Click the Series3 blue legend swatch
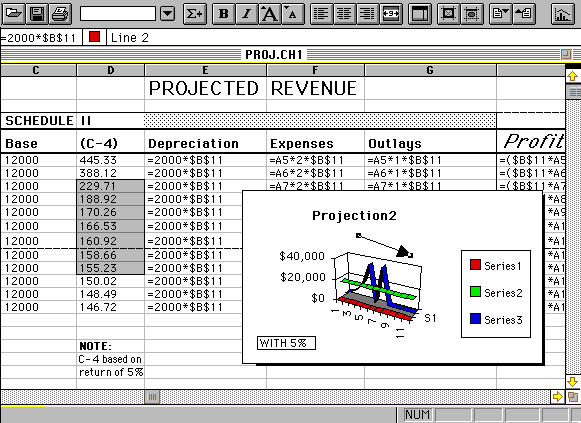 coord(475,319)
